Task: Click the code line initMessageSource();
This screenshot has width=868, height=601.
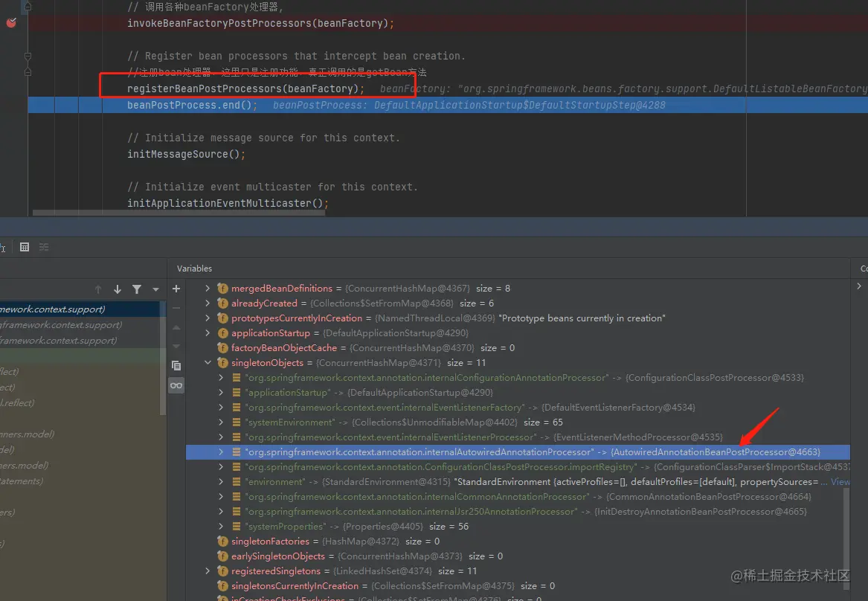Action: click(186, 154)
